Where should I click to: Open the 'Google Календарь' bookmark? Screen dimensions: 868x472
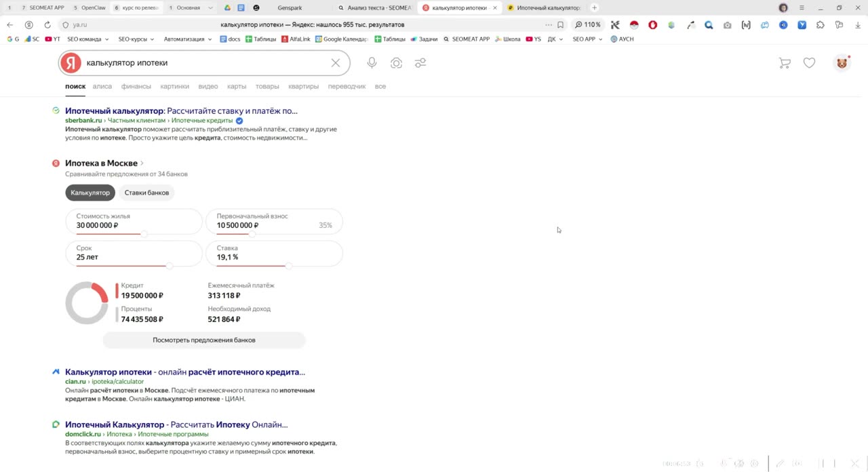(341, 39)
